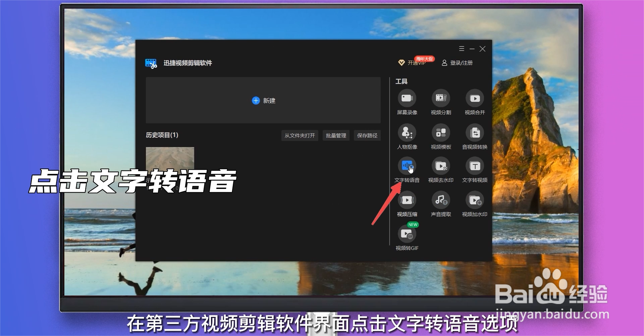Open the 音视频转换 audio-video converter
The image size is (644, 336).
(x=474, y=132)
